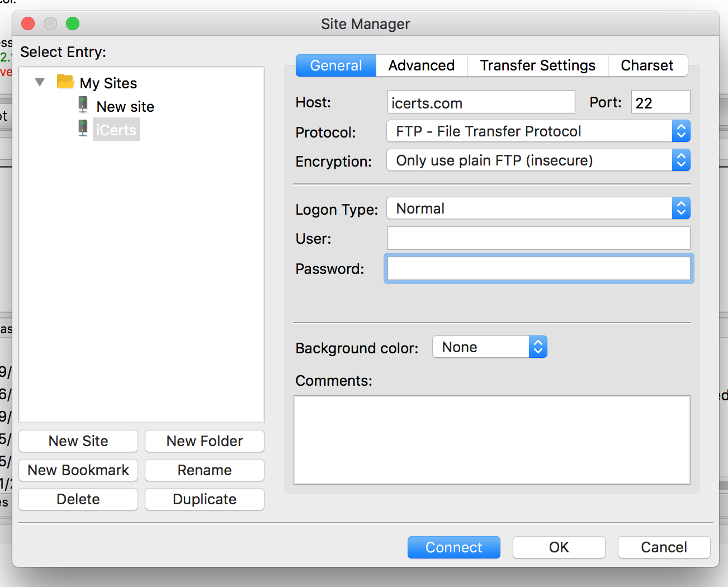Click the My Sites folder icon

[x=65, y=82]
